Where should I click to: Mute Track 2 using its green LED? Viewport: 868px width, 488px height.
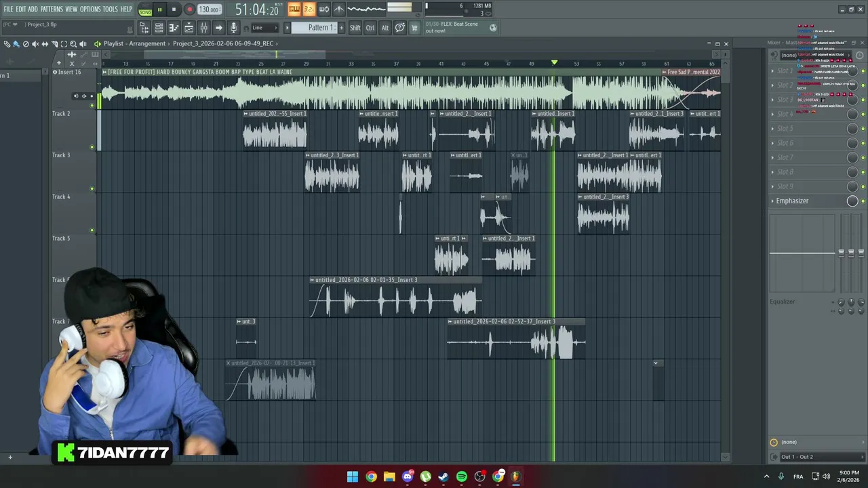point(92,146)
